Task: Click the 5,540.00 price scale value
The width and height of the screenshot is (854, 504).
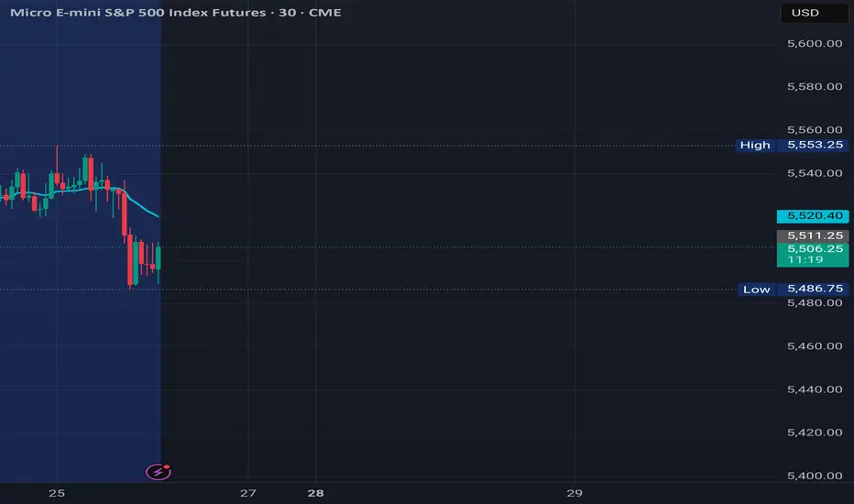Action: point(815,173)
